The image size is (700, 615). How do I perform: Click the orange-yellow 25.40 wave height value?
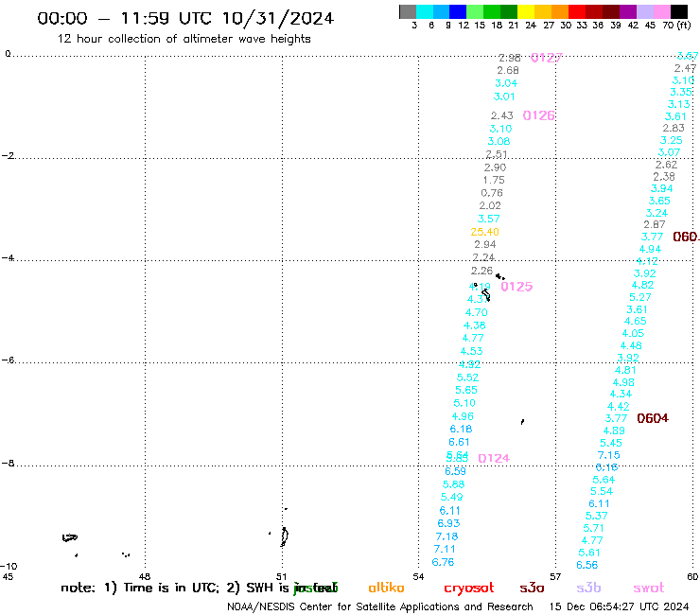pos(484,232)
